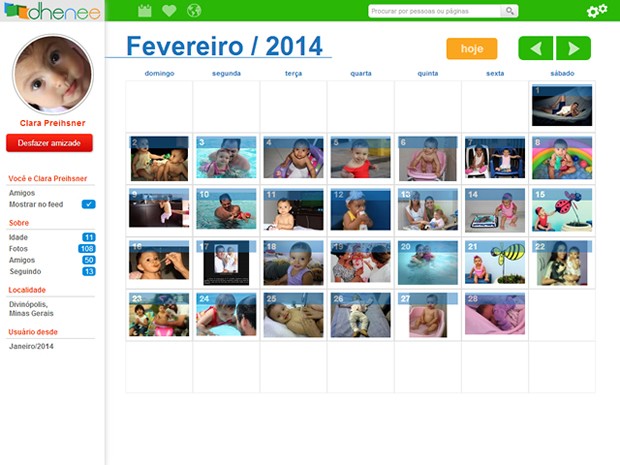
Task: Open Amigos count badge 50
Action: coord(88,260)
